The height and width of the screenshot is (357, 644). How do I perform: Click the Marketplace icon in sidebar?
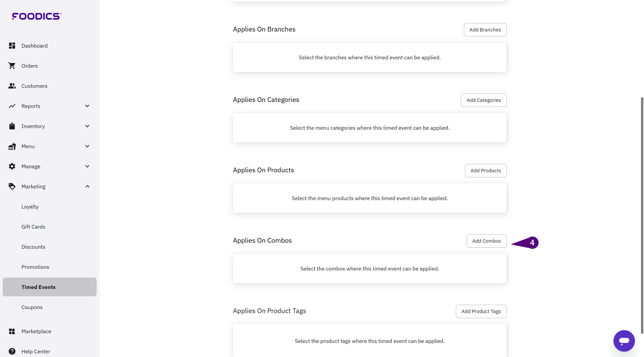point(12,331)
